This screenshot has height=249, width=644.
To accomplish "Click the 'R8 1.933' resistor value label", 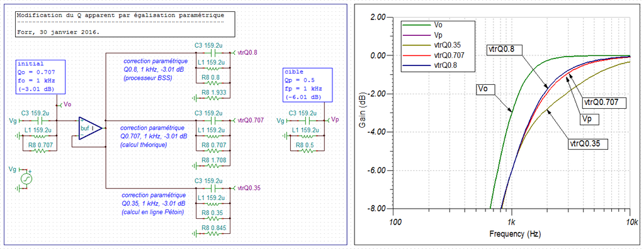I will pos(213,92).
